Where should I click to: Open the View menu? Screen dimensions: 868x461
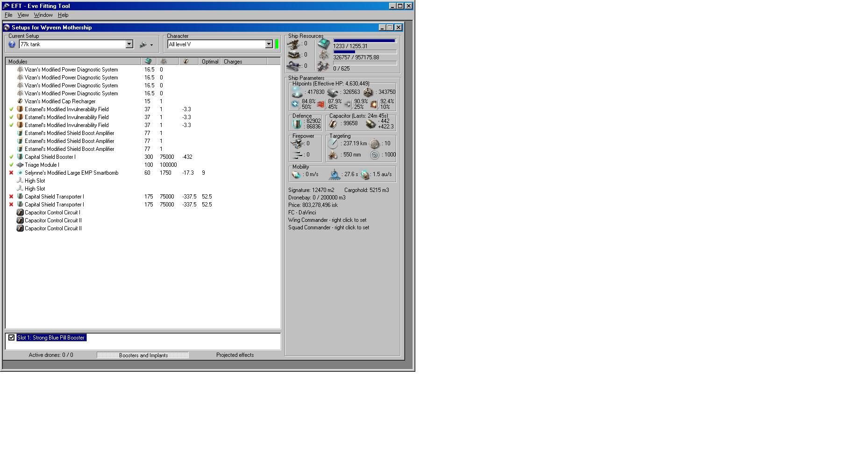pyautogui.click(x=23, y=15)
